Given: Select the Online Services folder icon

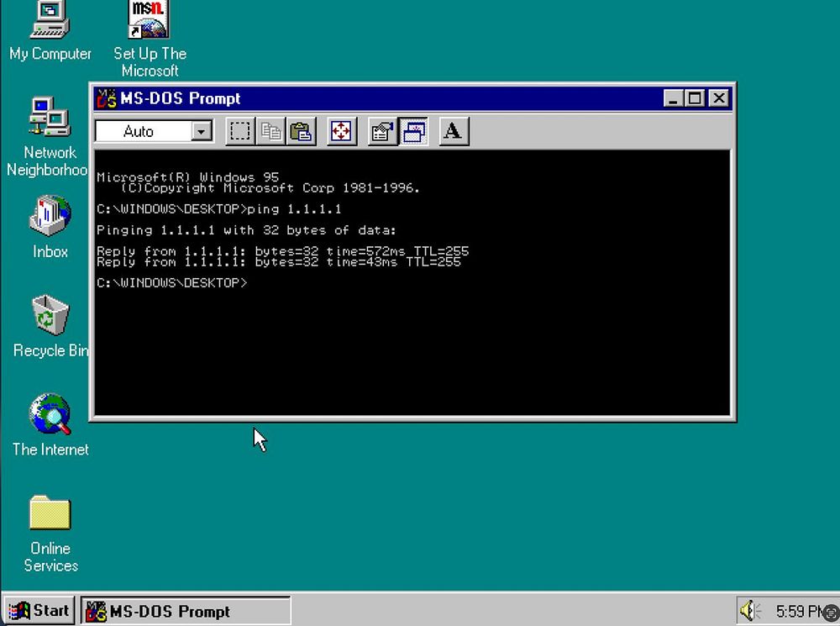Looking at the screenshot, I should (x=50, y=534).
